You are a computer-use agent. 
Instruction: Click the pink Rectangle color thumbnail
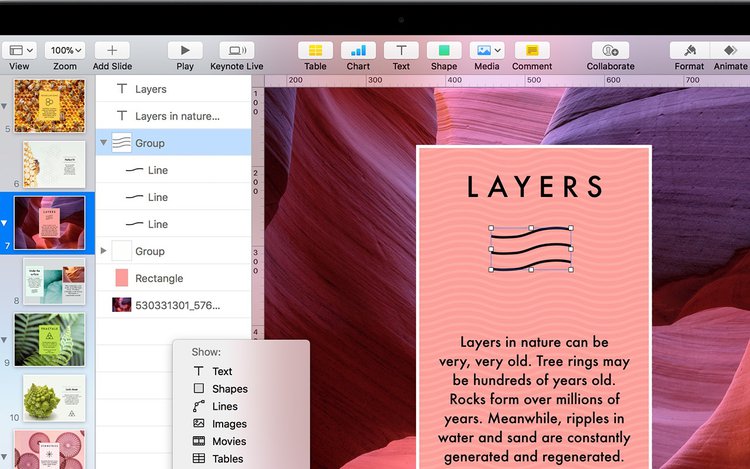pyautogui.click(x=122, y=278)
